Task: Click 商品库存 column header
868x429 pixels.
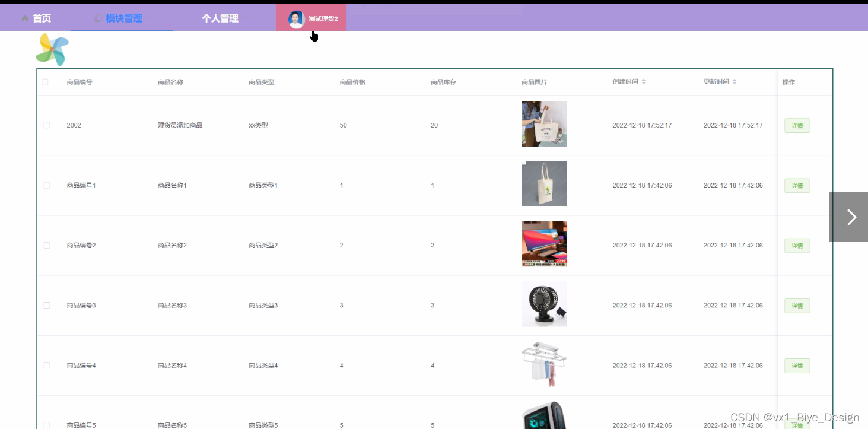Action: pyautogui.click(x=443, y=82)
